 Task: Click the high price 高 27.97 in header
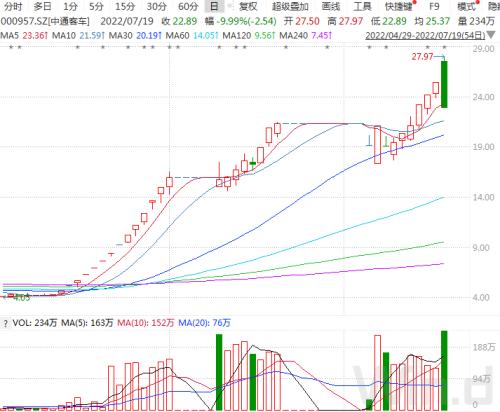point(345,21)
